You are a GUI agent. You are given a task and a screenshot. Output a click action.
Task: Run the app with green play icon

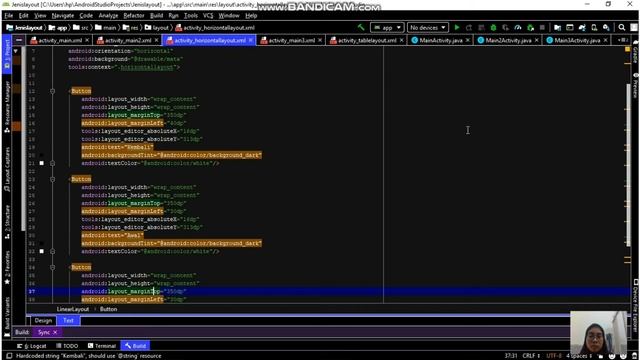tap(457, 27)
